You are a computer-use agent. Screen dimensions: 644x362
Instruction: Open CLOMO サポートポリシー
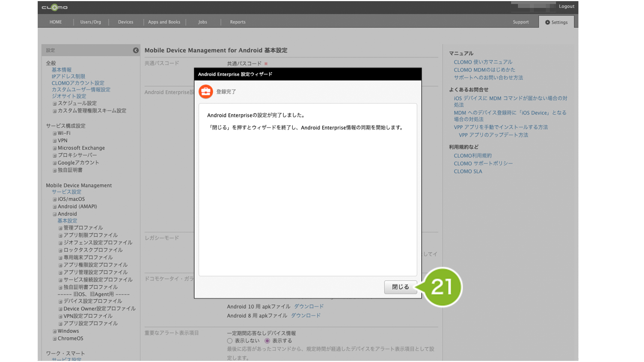tap(484, 164)
